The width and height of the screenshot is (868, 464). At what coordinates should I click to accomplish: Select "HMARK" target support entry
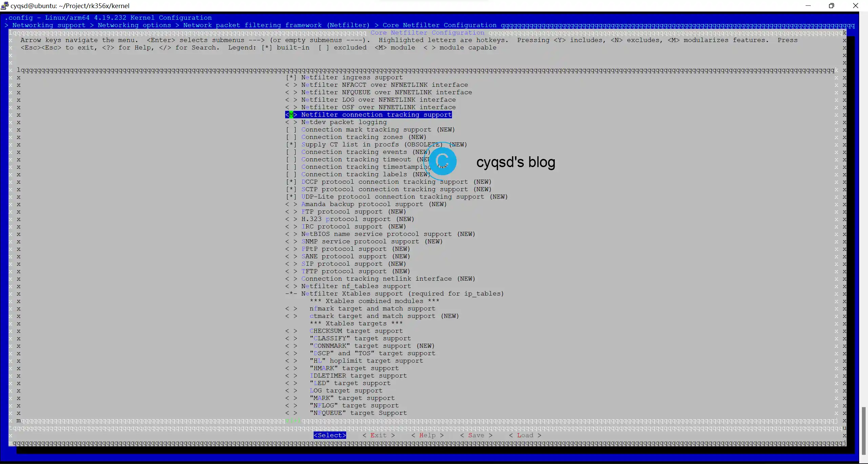tap(342, 368)
